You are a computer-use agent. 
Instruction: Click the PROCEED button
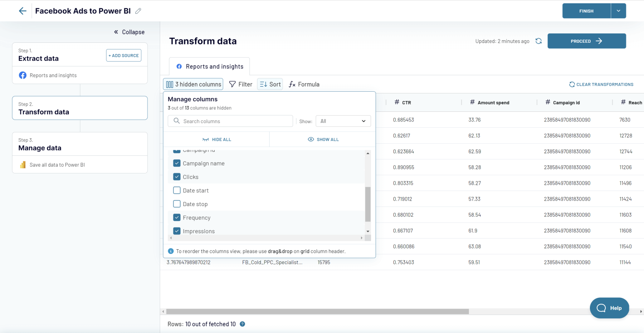(587, 41)
